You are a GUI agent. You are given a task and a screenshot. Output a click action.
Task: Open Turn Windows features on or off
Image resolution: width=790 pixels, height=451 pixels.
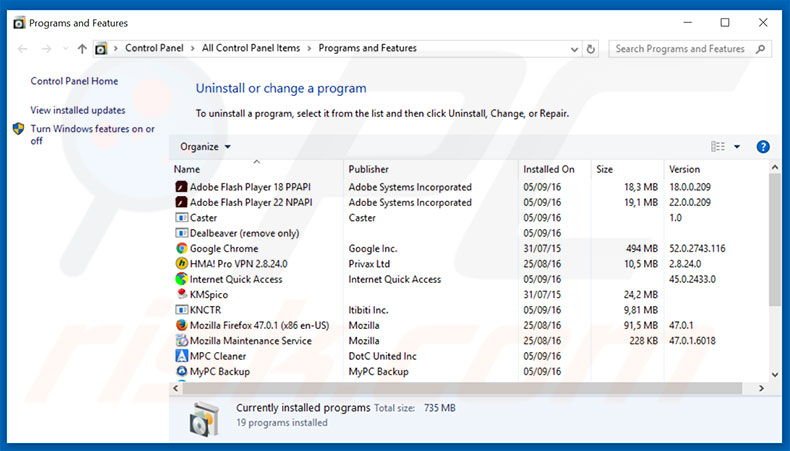pos(92,135)
